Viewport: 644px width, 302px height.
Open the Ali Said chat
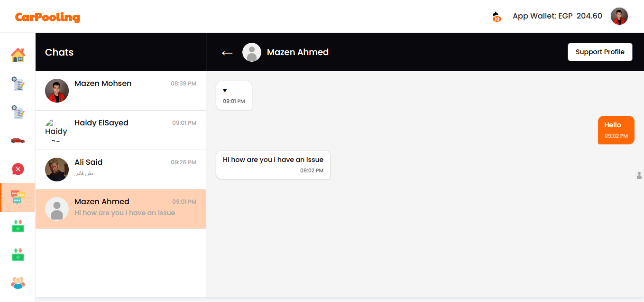click(120, 170)
